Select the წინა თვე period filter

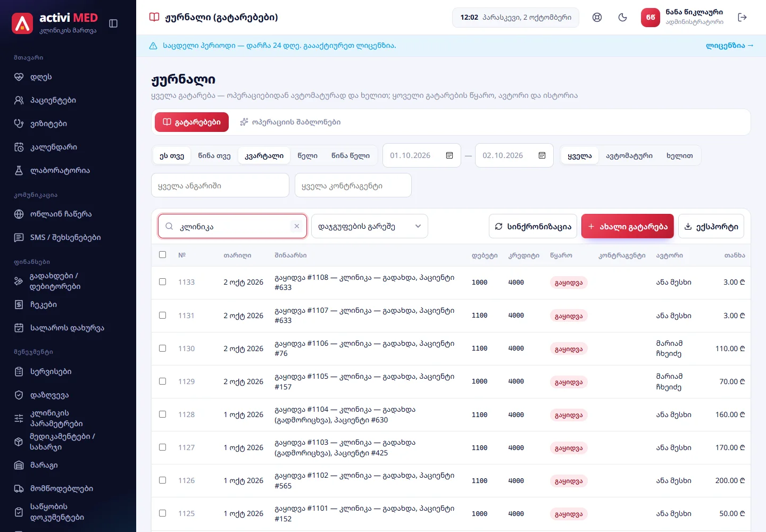pos(214,156)
